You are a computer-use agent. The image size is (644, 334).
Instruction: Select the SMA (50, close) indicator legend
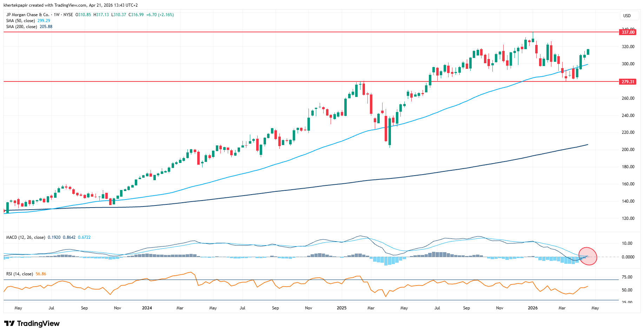(x=20, y=21)
